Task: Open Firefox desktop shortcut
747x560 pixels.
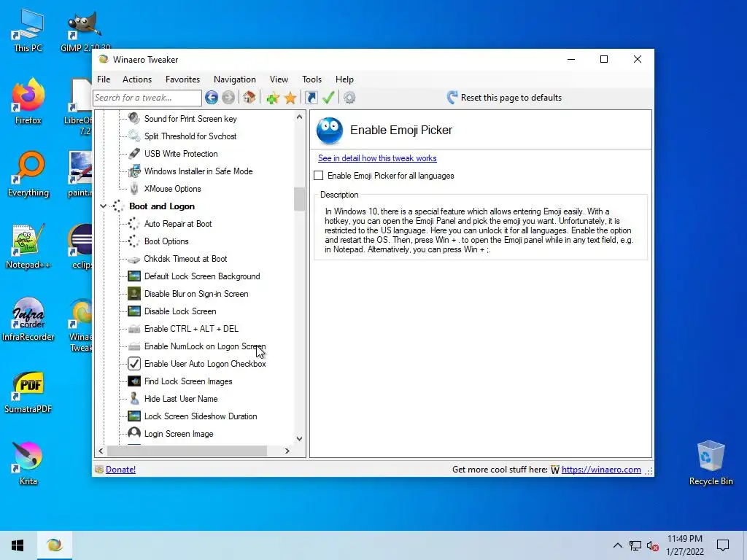Action: tap(28, 101)
